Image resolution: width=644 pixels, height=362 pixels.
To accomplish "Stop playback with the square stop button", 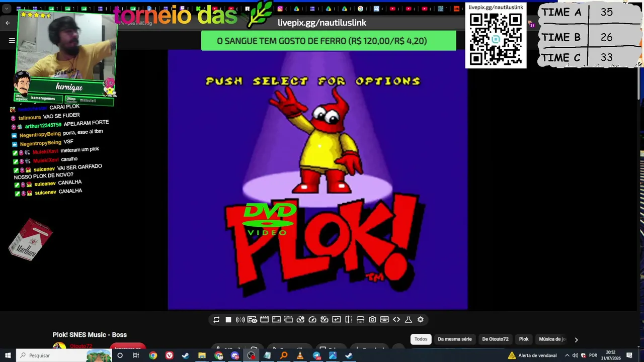I will point(228,320).
